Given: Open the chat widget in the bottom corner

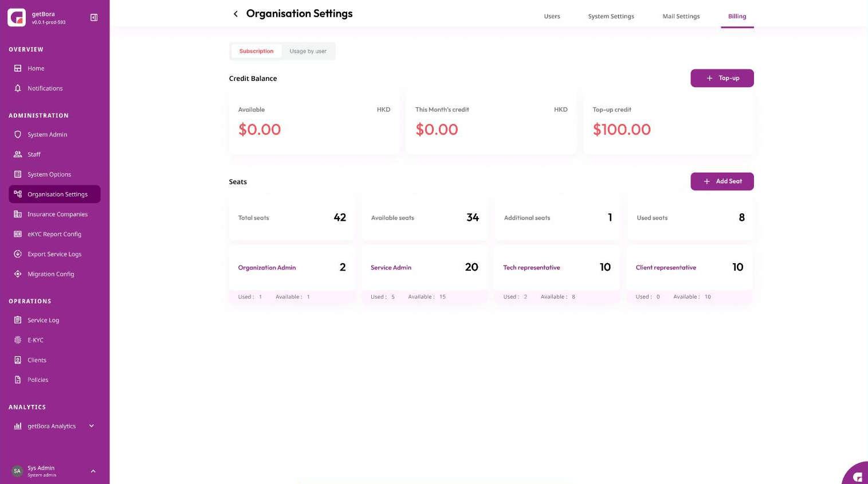Looking at the screenshot, I should pyautogui.click(x=856, y=474).
